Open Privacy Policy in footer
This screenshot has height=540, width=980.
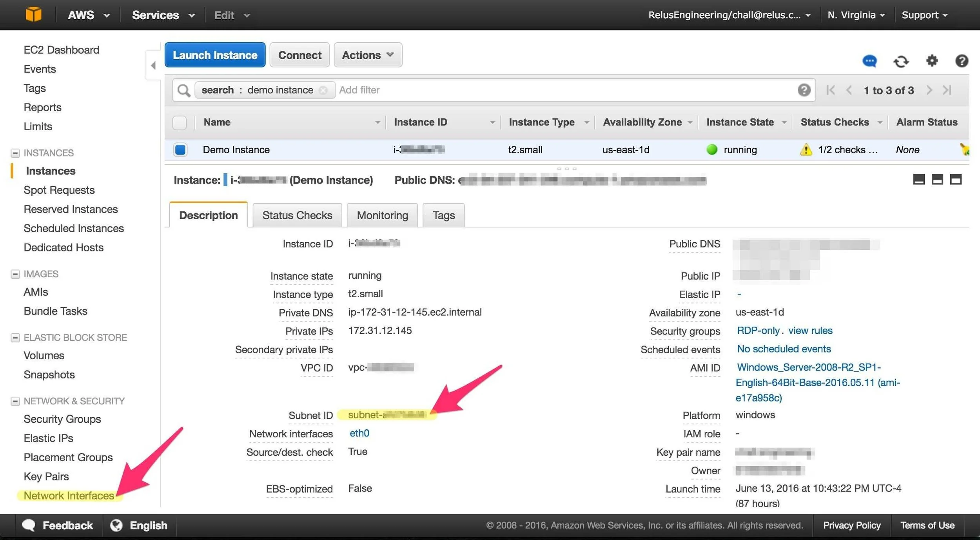(x=852, y=525)
